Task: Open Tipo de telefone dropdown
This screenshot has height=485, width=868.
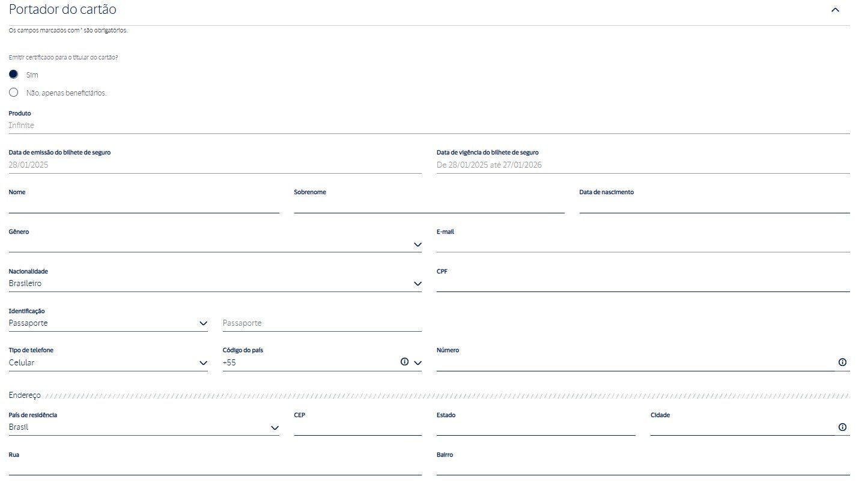Action: click(x=108, y=363)
